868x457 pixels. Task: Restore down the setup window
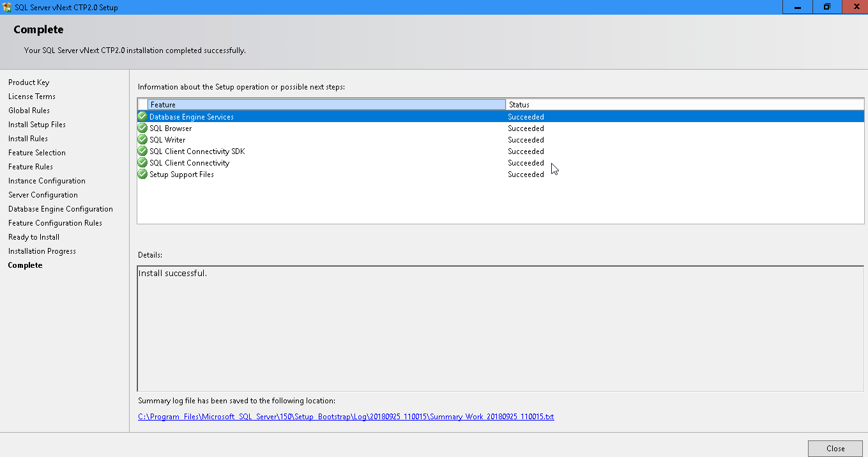point(826,6)
